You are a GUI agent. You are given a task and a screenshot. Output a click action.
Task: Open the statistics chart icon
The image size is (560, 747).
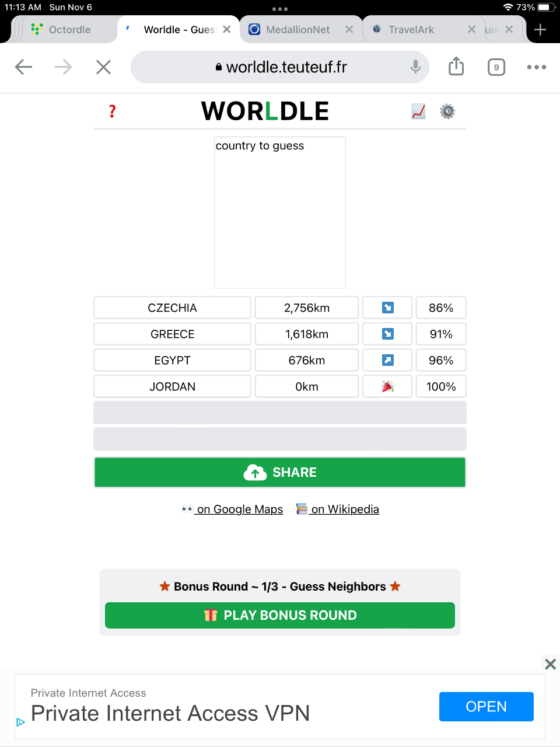[x=418, y=111]
